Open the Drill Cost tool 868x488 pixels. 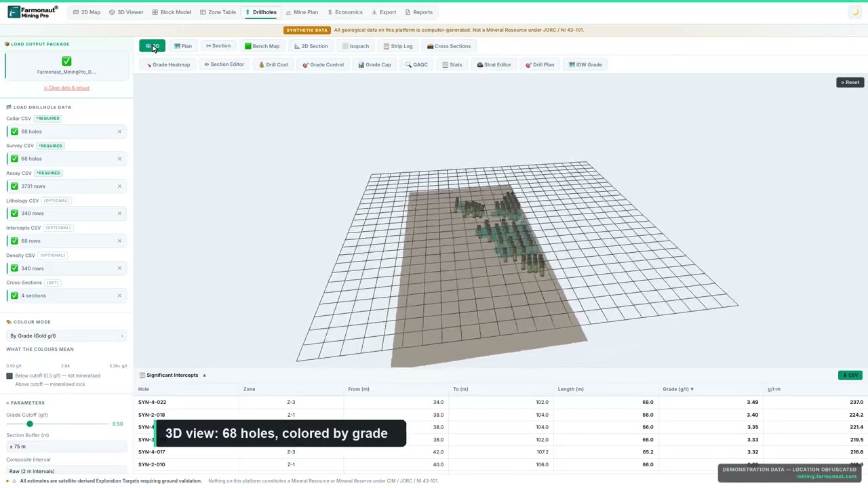pyautogui.click(x=273, y=64)
